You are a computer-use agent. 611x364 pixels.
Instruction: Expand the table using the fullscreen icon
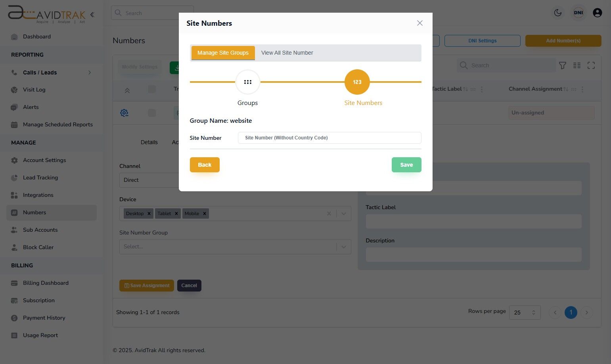[591, 65]
